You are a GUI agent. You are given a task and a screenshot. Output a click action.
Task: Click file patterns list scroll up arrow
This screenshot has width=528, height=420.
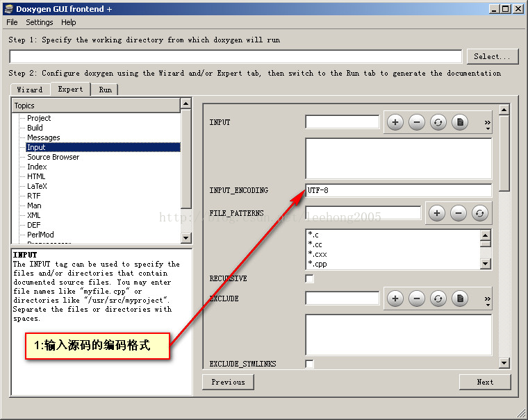[x=485, y=235]
